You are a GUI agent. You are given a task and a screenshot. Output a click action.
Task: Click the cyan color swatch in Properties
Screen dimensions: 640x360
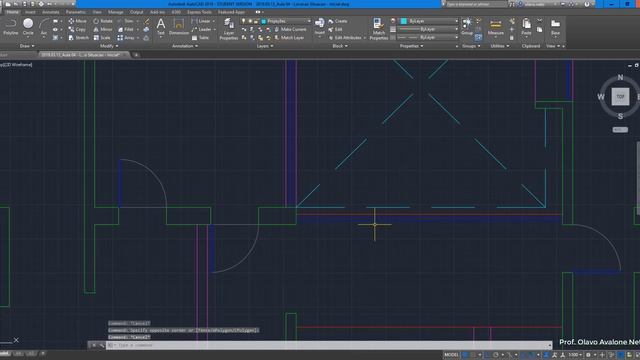pyautogui.click(x=404, y=21)
